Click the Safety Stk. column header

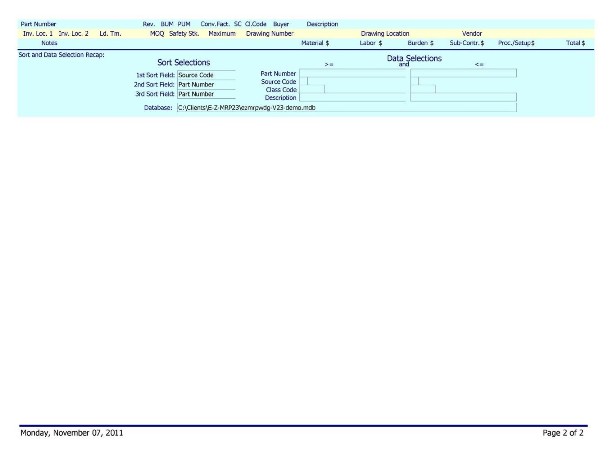[x=184, y=34]
